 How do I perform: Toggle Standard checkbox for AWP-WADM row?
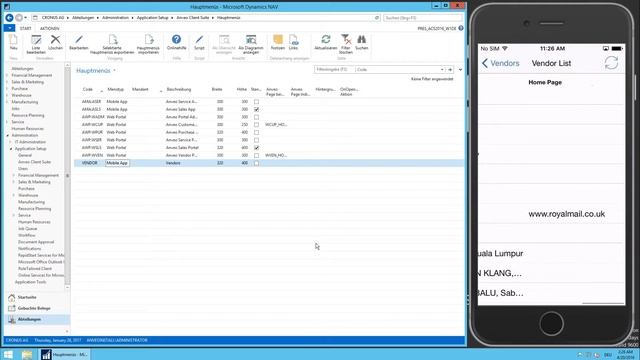[256, 117]
